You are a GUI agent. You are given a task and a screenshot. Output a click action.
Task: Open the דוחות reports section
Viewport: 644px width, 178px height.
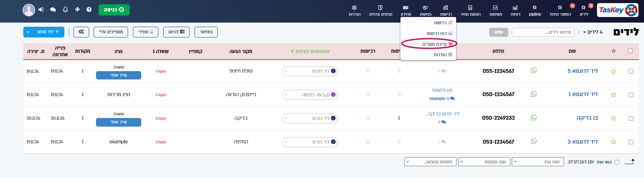(x=515, y=10)
